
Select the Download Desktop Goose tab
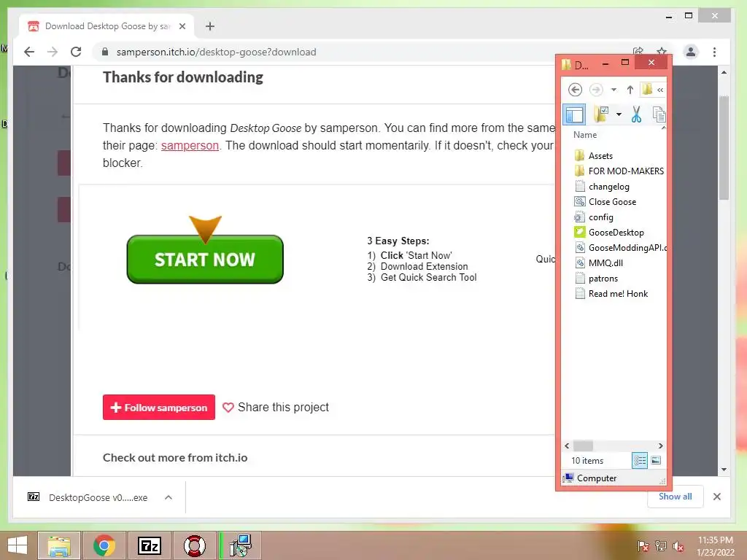point(107,27)
